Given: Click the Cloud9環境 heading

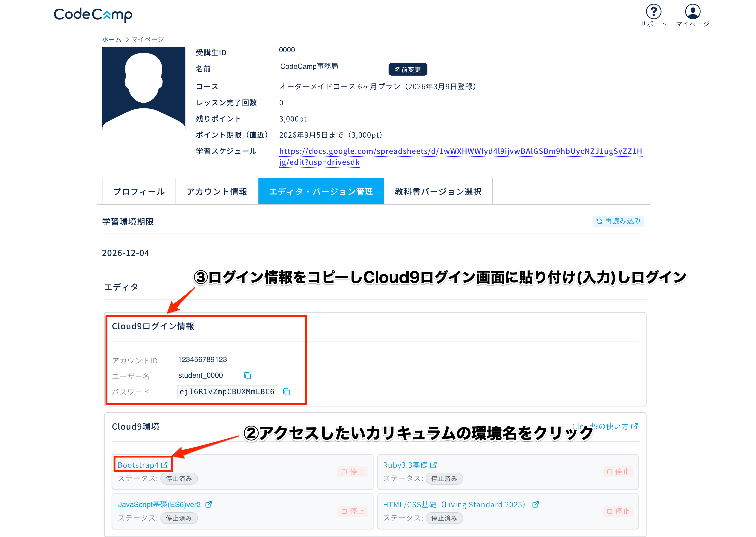Looking at the screenshot, I should click(x=136, y=426).
